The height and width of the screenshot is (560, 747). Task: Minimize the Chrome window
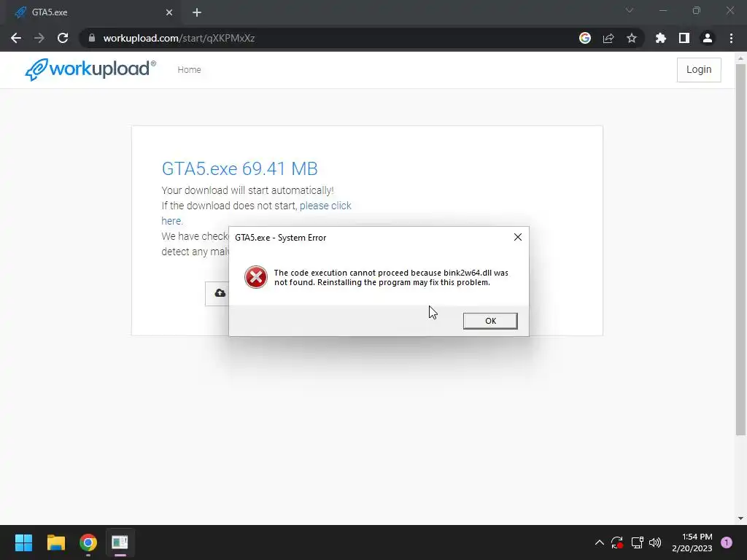click(x=662, y=10)
